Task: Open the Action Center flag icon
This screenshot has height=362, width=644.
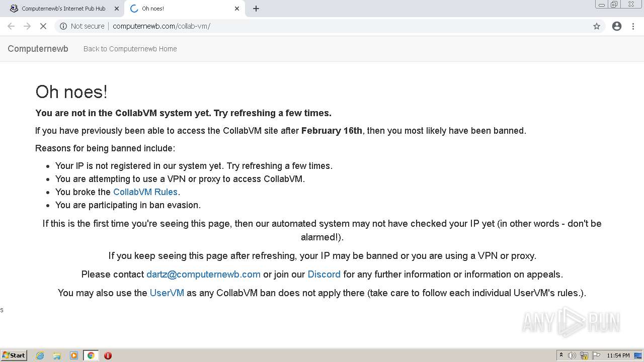Action: coord(596,355)
